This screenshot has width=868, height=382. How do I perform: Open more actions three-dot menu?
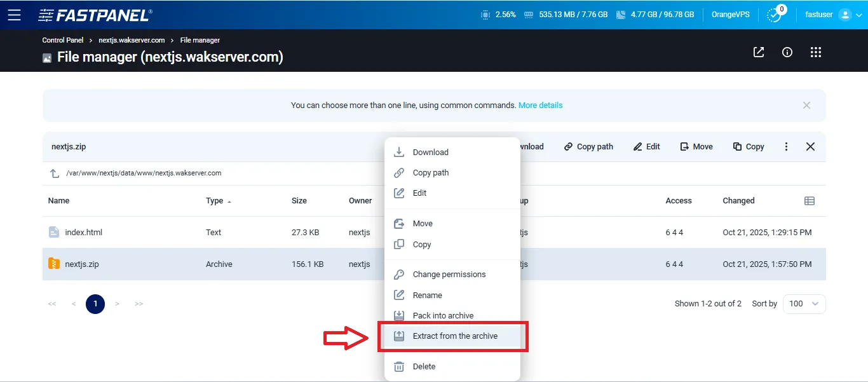(x=786, y=147)
